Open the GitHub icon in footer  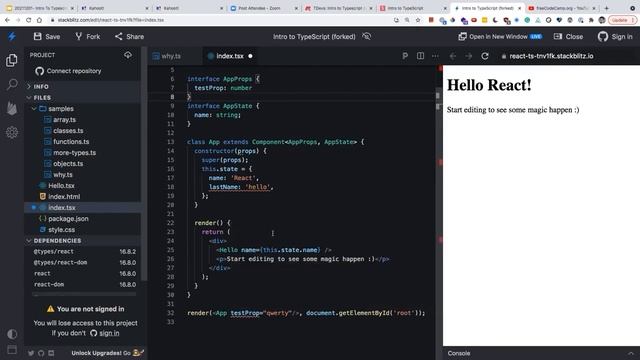[x=41, y=353]
